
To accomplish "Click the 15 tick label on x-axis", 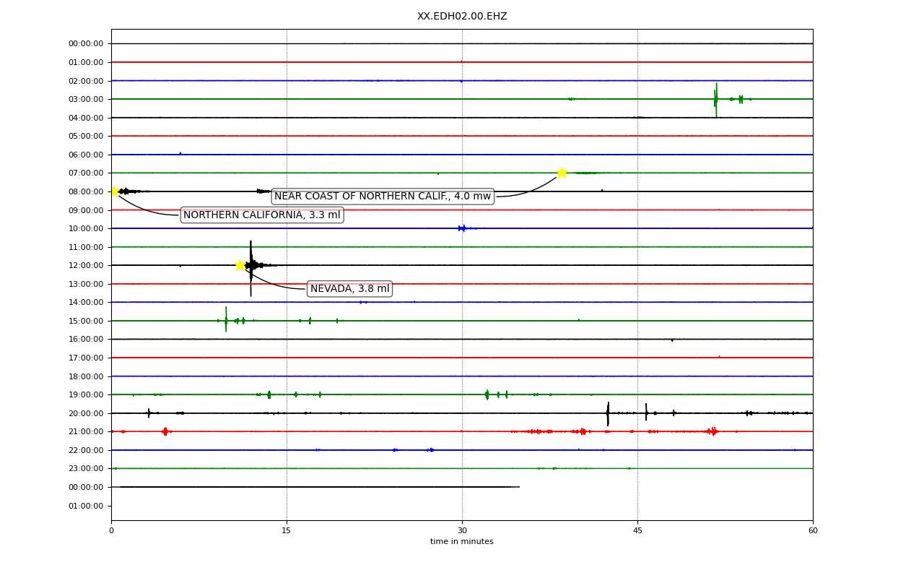I will 287,531.
